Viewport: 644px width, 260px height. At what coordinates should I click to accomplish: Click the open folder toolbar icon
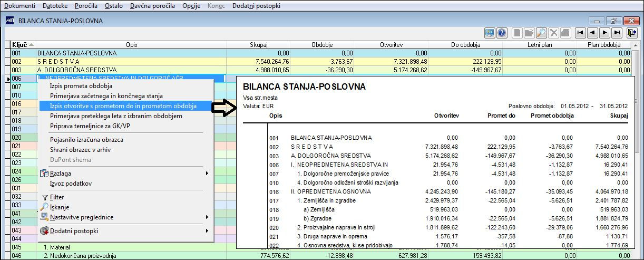pyautogui.click(x=530, y=33)
